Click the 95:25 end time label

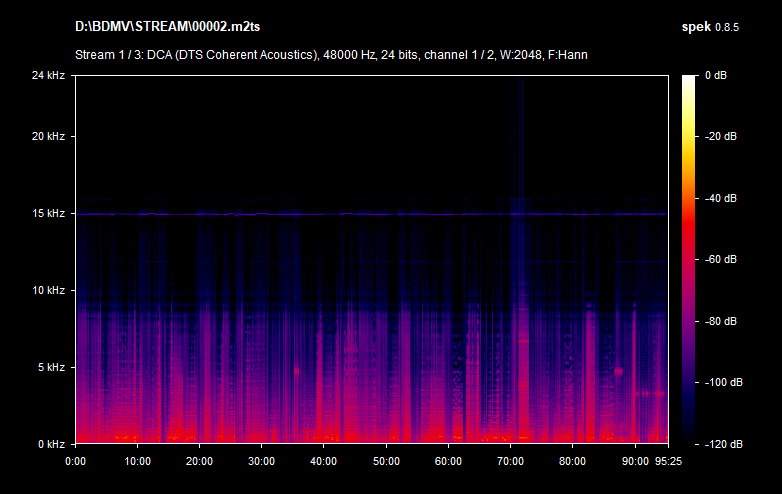pyautogui.click(x=667, y=461)
